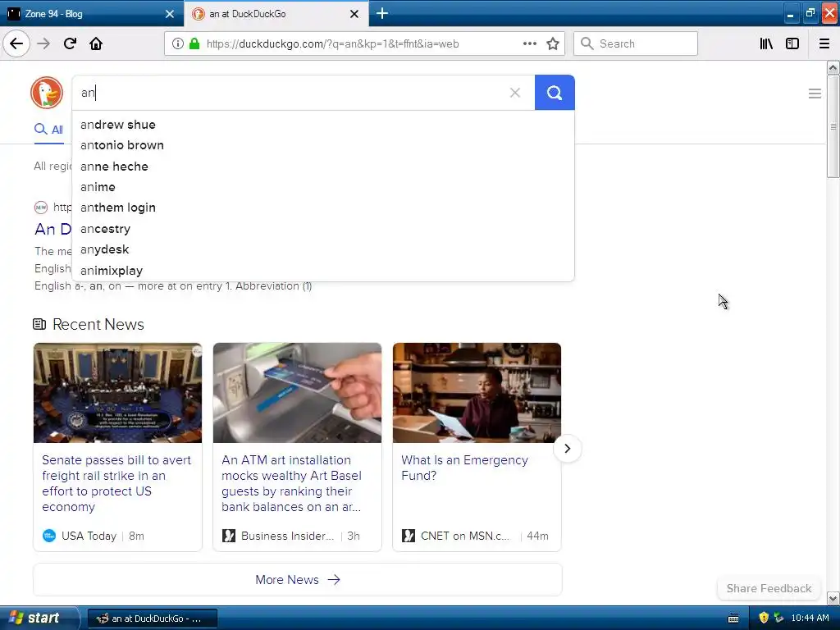Bookmark this page with the star
This screenshot has height=630, width=840.
click(553, 43)
